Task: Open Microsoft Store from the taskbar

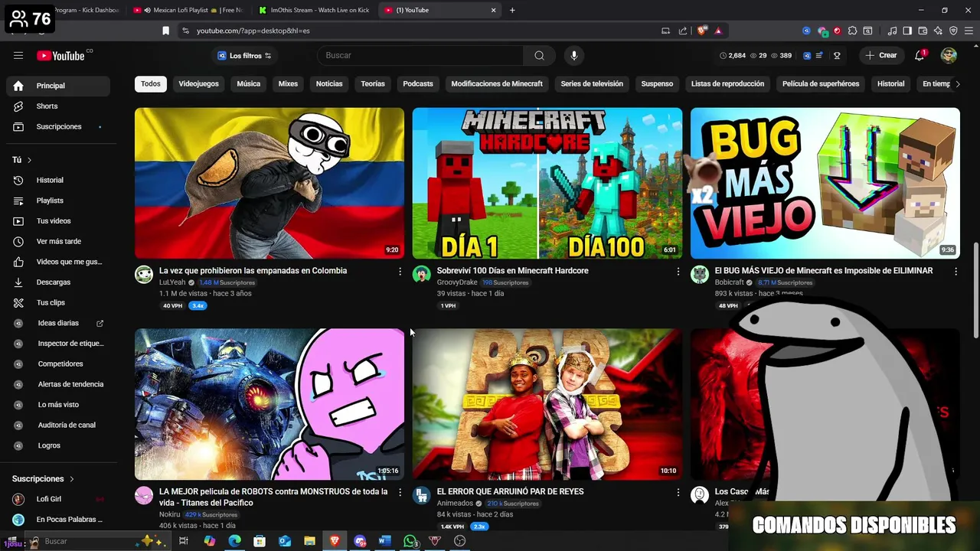Action: [x=260, y=541]
